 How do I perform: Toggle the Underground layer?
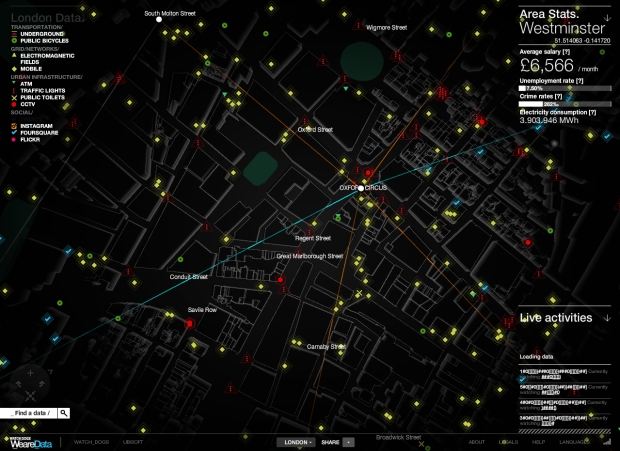[x=38, y=34]
